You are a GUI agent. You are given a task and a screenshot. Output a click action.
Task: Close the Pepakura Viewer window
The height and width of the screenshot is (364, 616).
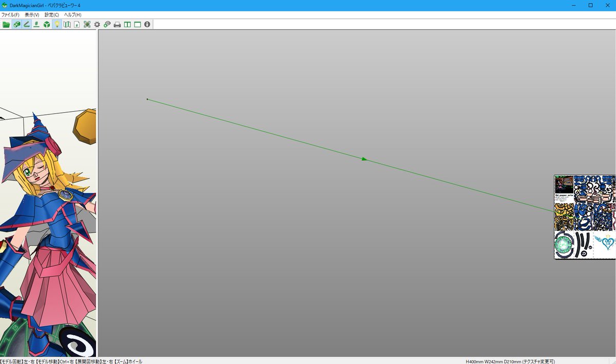coord(608,5)
